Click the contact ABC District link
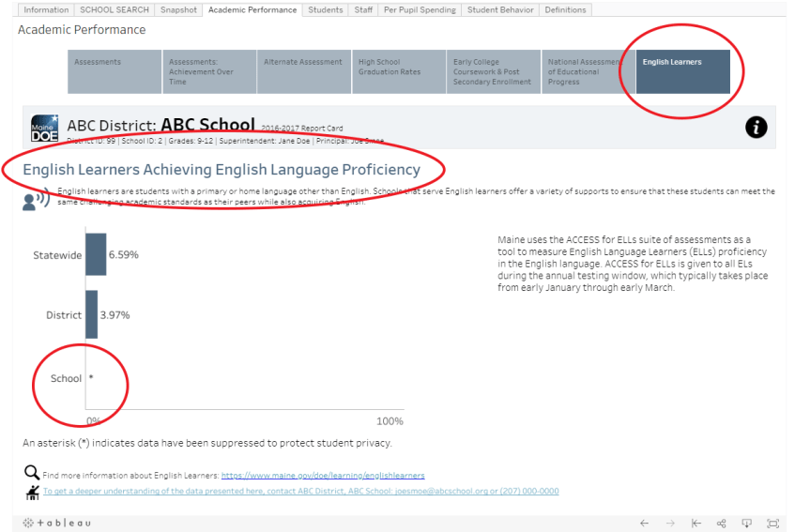810x532 pixels. [300, 492]
